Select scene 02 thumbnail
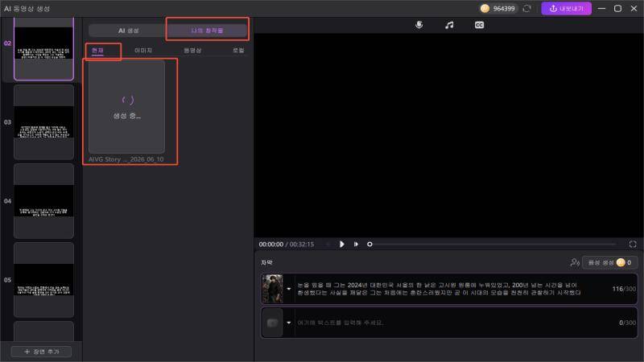 (x=44, y=48)
